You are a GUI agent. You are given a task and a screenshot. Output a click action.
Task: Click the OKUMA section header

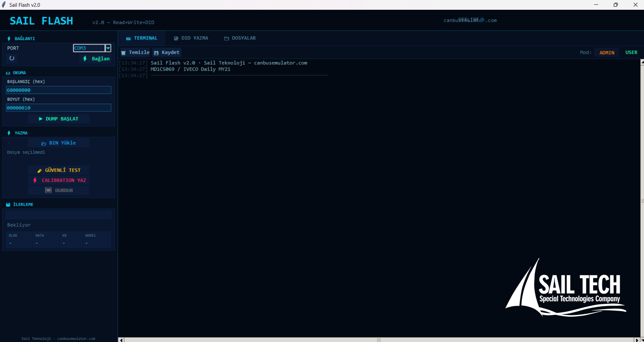click(16, 73)
